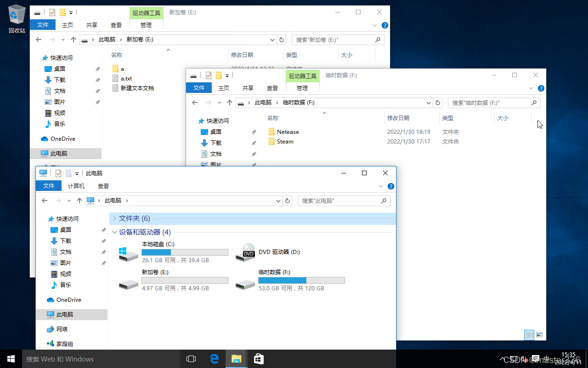
Task: Collapse 设备和驱动器 group
Action: [x=115, y=232]
